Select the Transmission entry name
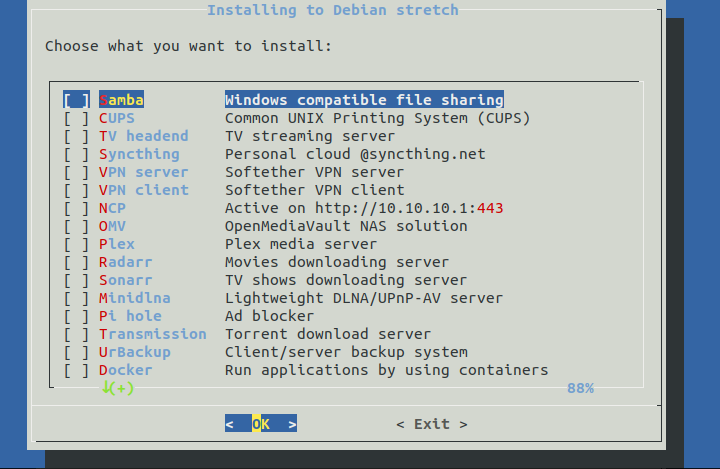The height and width of the screenshot is (469, 720). click(x=152, y=334)
